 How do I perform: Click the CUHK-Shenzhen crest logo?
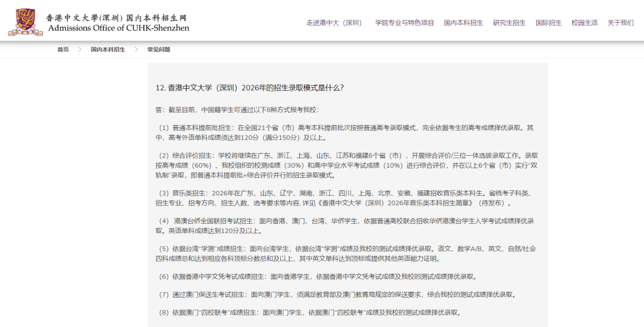click(26, 23)
